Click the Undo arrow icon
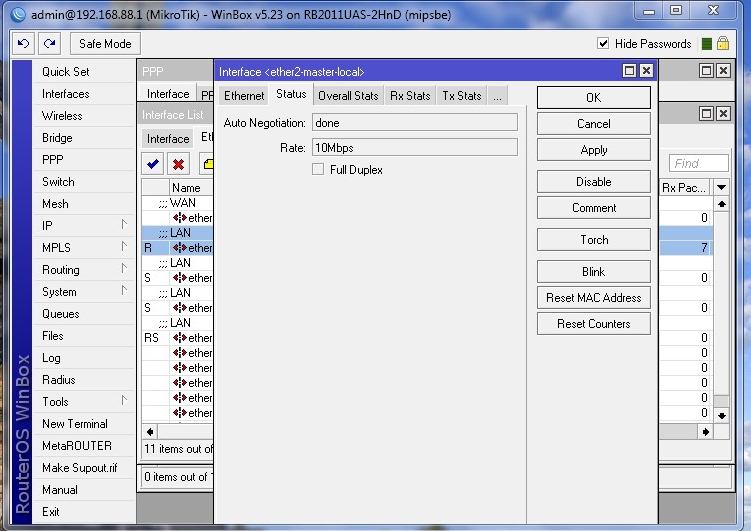The width and height of the screenshot is (751, 531). click(23, 44)
